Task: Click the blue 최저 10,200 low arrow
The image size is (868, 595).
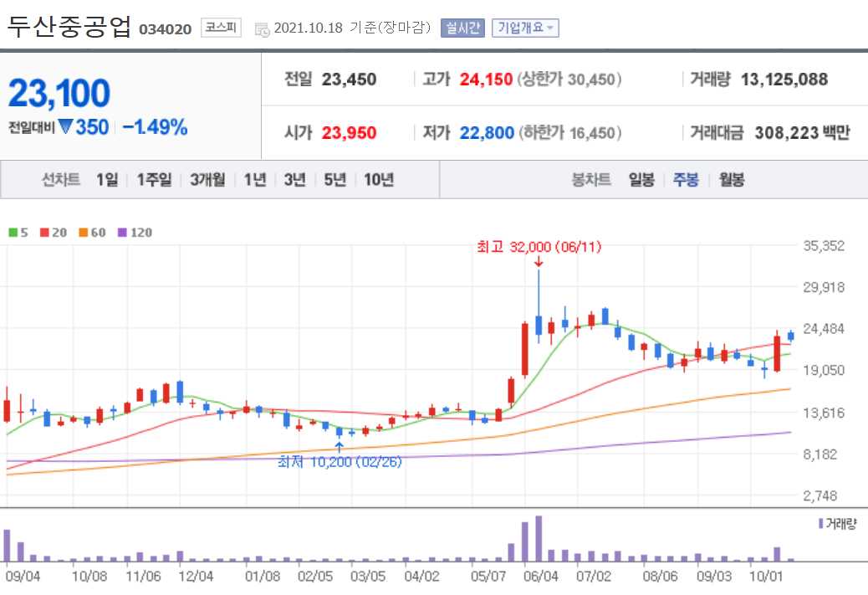Action: 340,443
